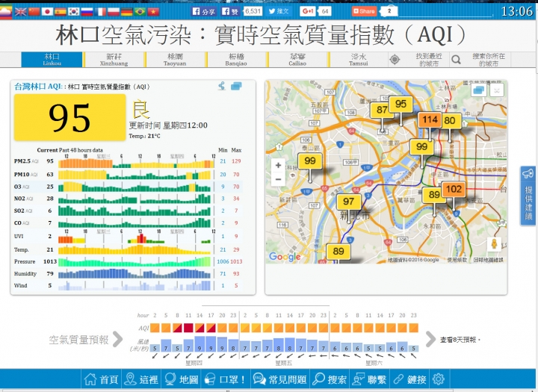538x392 pixels.
Task: Click the 102 orange map marker
Action: point(454,189)
